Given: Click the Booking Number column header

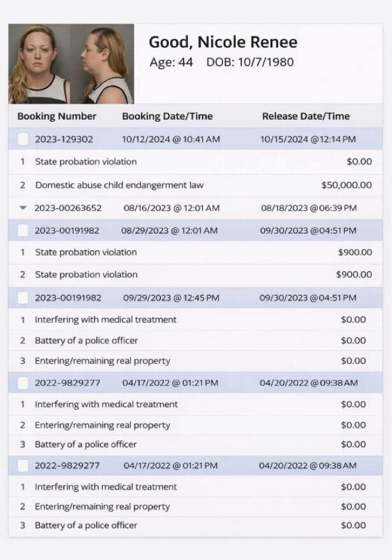Looking at the screenshot, I should (57, 116).
